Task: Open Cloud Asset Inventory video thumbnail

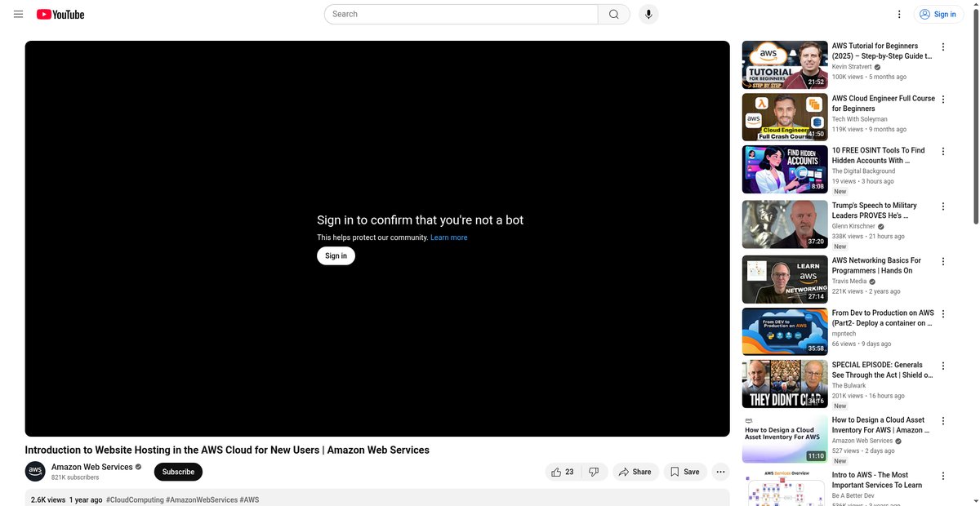Action: (784, 439)
